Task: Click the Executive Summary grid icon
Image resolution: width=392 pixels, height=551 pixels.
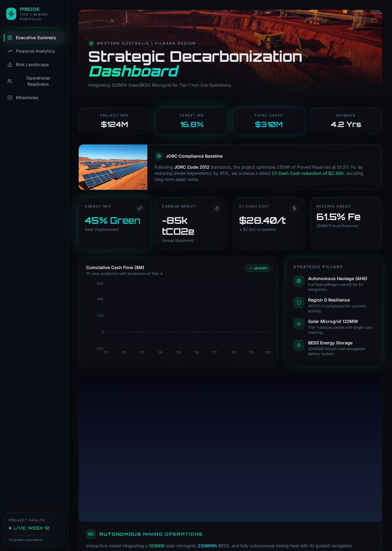Action: click(x=10, y=38)
